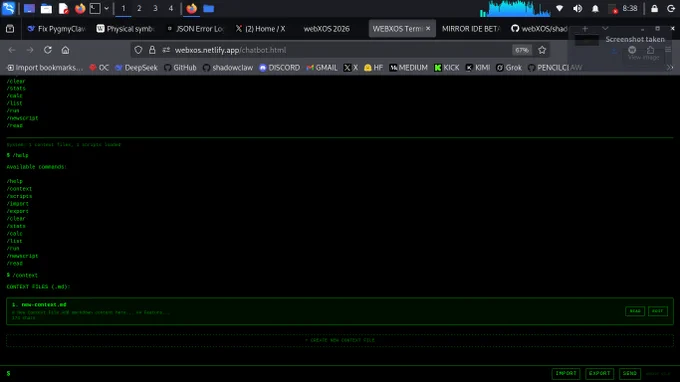Reset the 67% zoom level indicator

click(x=522, y=50)
